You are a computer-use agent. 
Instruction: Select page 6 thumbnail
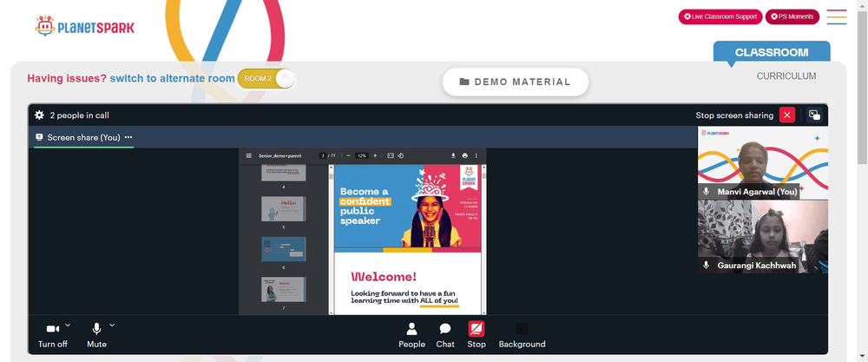[x=284, y=250]
